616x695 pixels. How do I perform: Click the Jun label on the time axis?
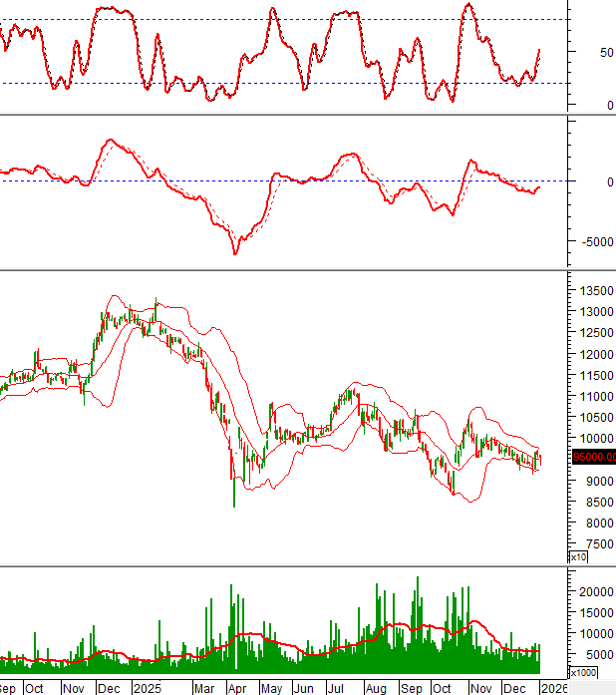[x=305, y=688]
